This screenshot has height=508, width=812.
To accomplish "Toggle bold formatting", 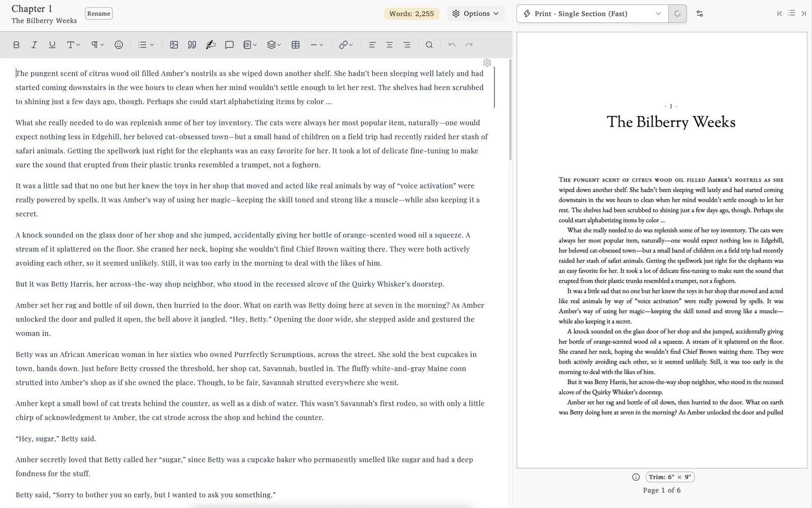I will [x=16, y=45].
